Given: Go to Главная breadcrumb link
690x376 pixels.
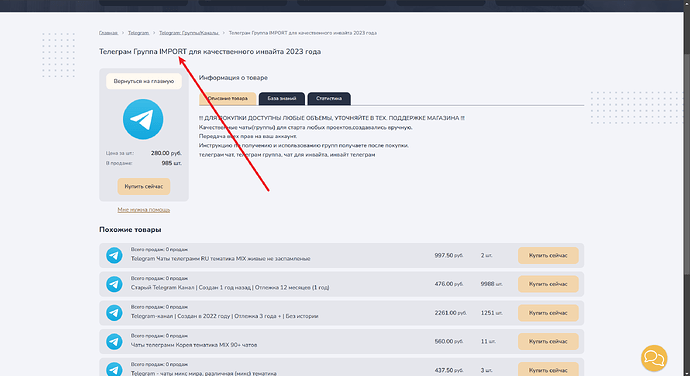Looking at the screenshot, I should click(x=108, y=33).
